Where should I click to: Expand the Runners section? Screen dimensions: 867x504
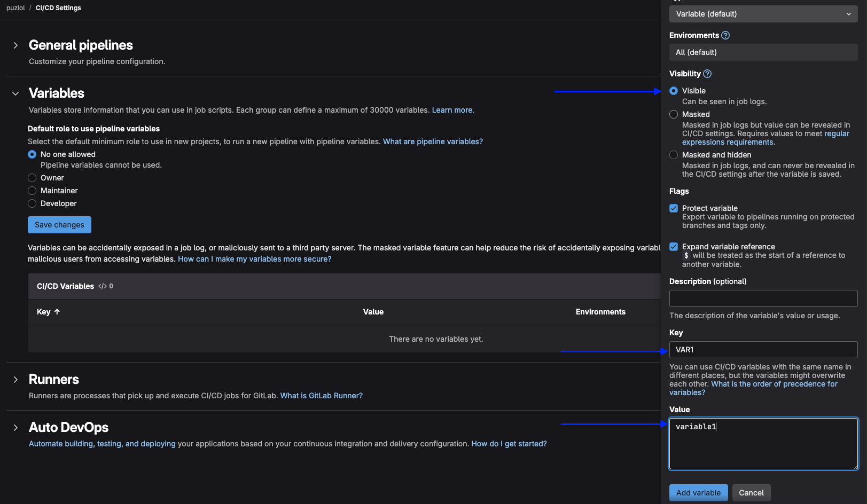[15, 380]
